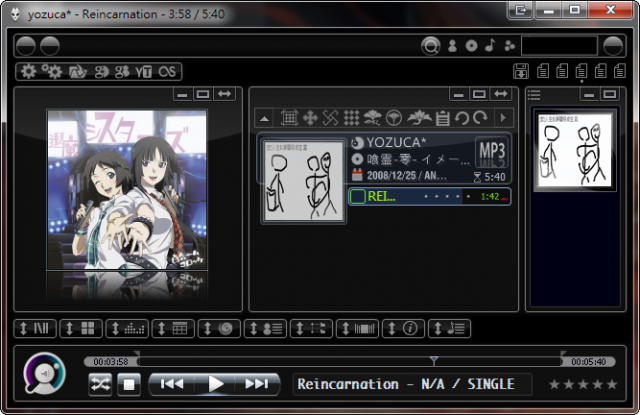The width and height of the screenshot is (640, 415).
Task: Click the double-gear settings icon
Action: (x=52, y=71)
